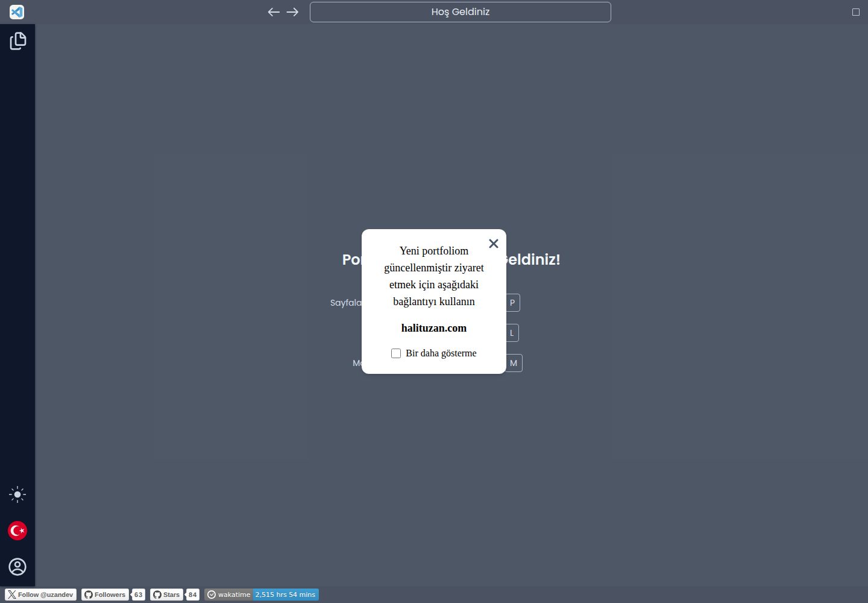Close the portfolio popup with X
Screen dimensions: 868x603
tap(494, 244)
